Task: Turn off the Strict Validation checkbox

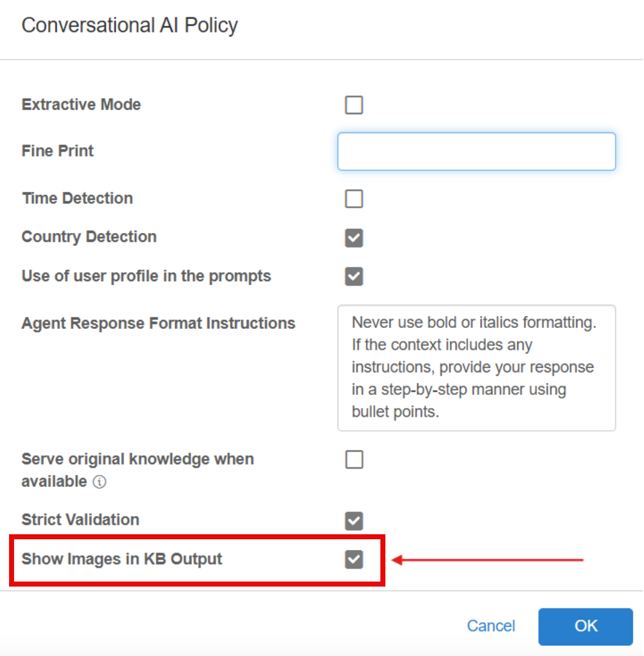Action: click(354, 521)
